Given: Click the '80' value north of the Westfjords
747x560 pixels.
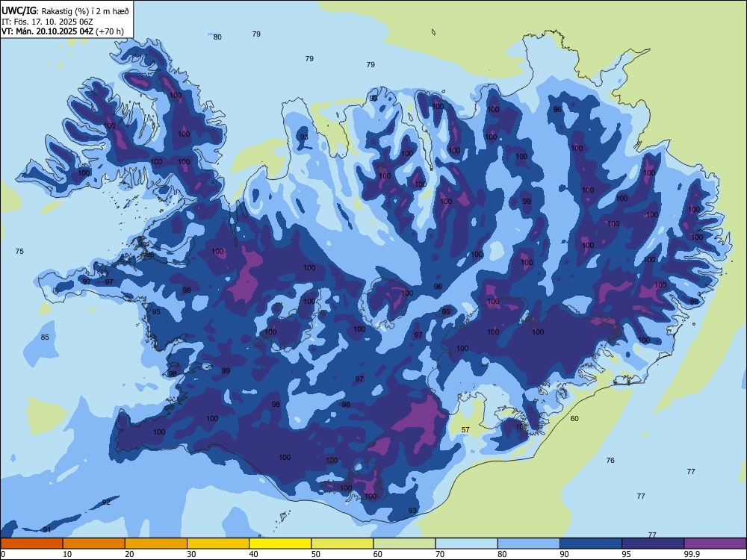Looking at the screenshot, I should point(217,37).
